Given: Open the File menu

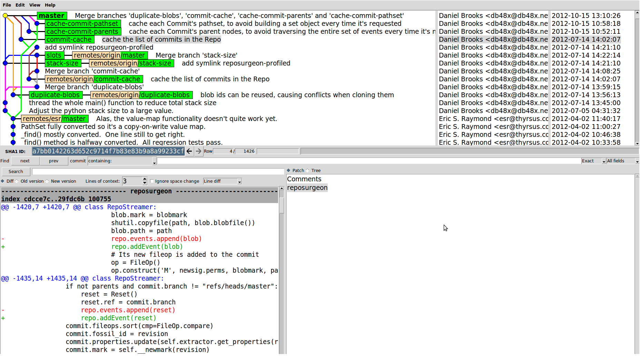Looking at the screenshot, I should click(7, 5).
